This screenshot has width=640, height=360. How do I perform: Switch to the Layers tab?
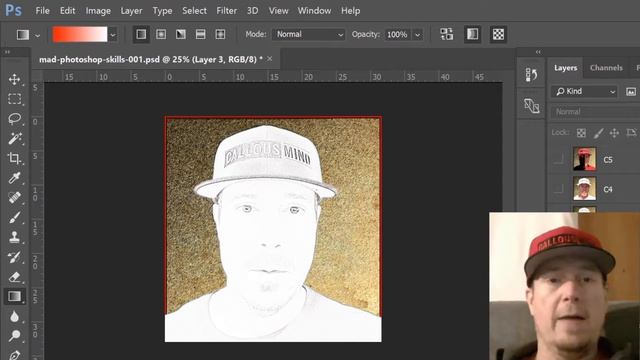pyautogui.click(x=565, y=68)
